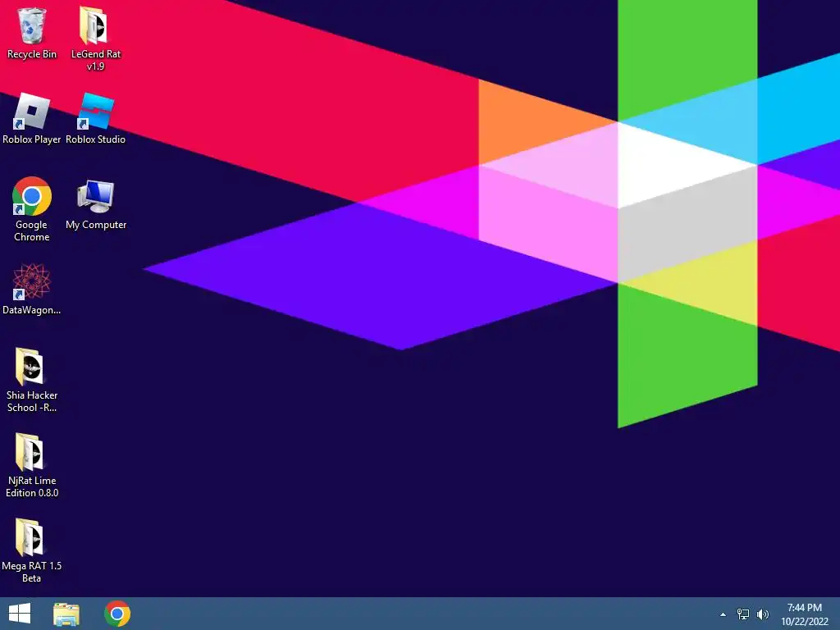Select the Mega RAT 1.5 Beta folder

tap(30, 537)
